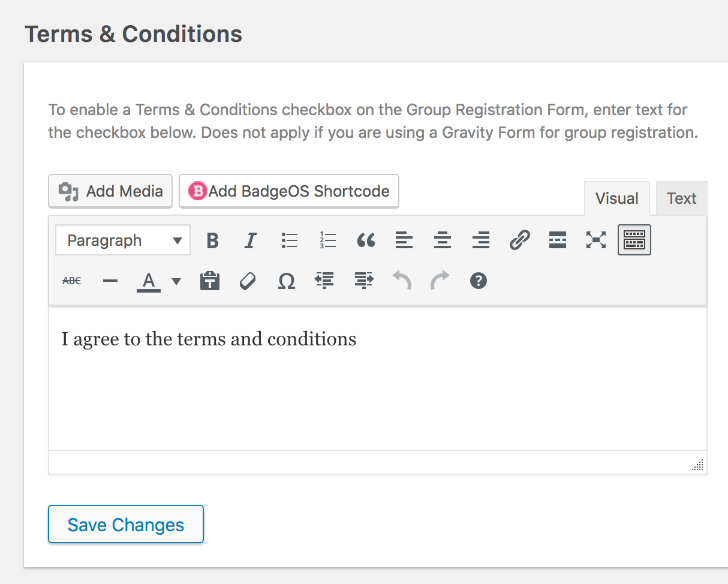Apply strikethrough formatting
728x584 pixels.
72,280
